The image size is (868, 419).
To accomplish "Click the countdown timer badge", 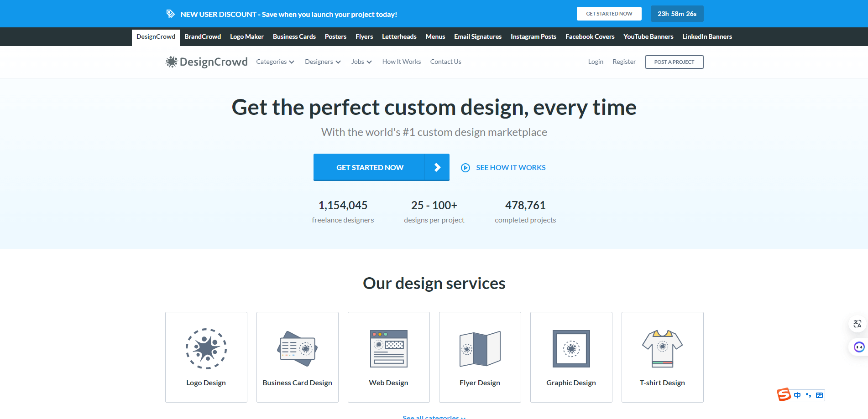I will pyautogui.click(x=677, y=14).
